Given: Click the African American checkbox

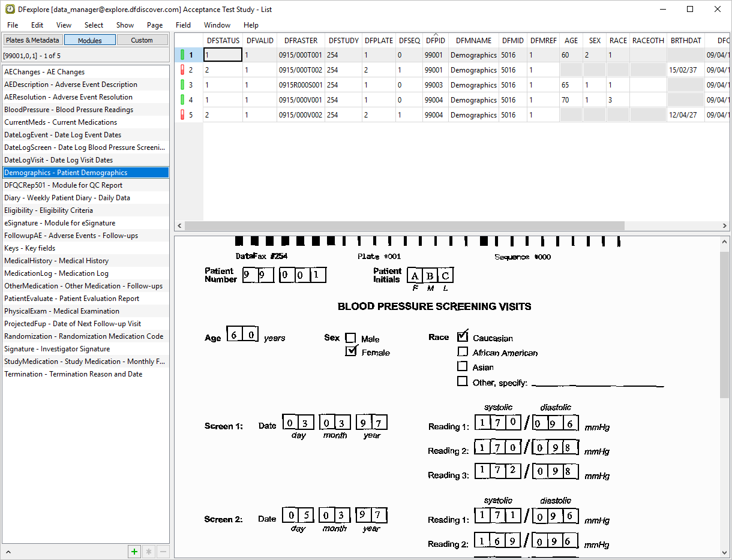Looking at the screenshot, I should [462, 352].
